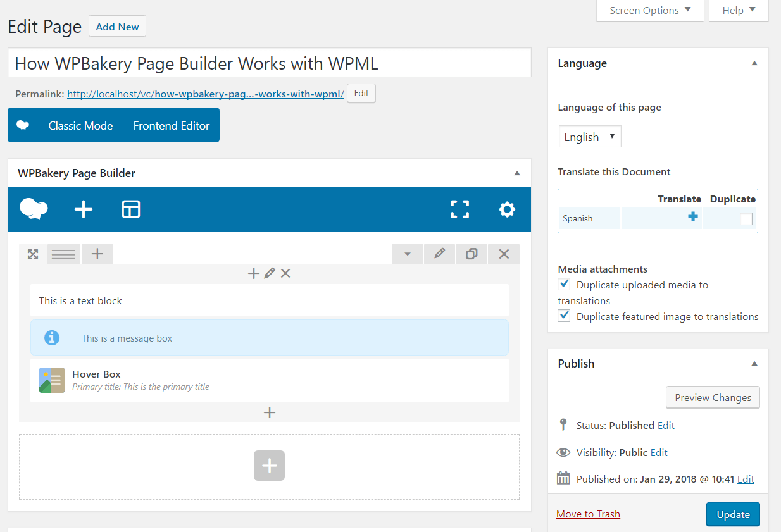Open WPBakery Page Builder settings gear
The height and width of the screenshot is (532, 781).
pos(507,209)
